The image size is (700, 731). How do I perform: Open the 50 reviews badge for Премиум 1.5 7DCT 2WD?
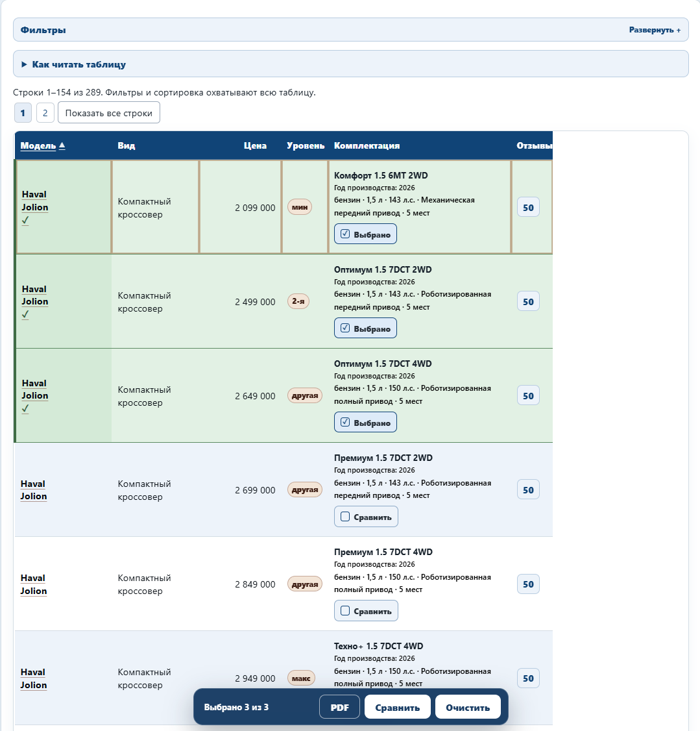(528, 490)
